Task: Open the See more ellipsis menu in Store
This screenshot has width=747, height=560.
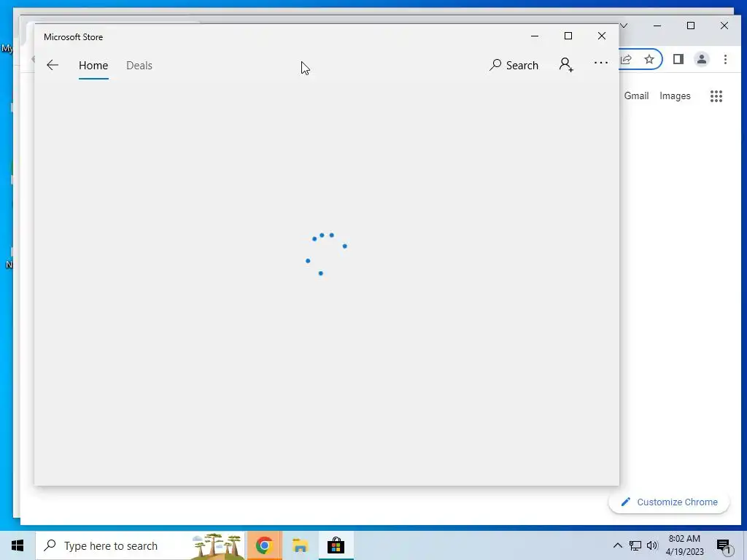Action: pos(601,63)
